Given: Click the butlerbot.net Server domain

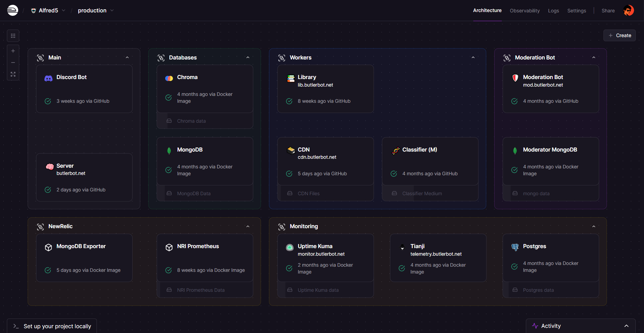Looking at the screenshot, I should (x=71, y=173).
